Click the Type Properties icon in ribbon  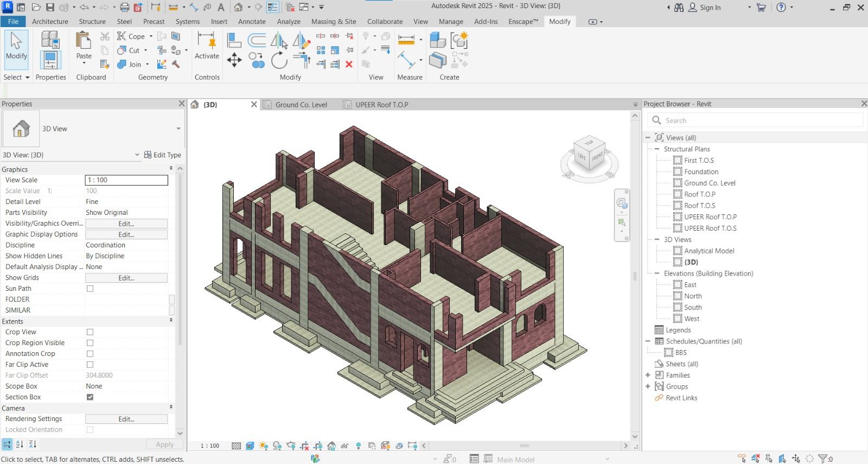[50, 40]
